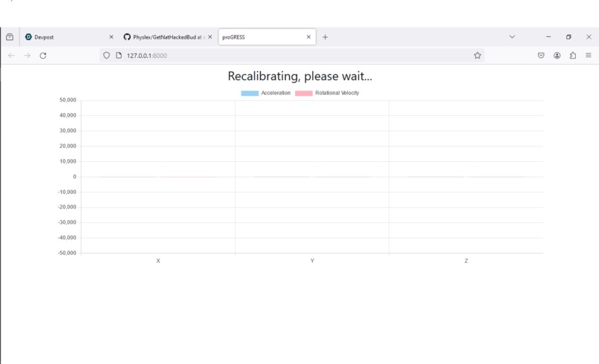Click the Firefox View icon
The height and width of the screenshot is (364, 599).
pyautogui.click(x=10, y=37)
